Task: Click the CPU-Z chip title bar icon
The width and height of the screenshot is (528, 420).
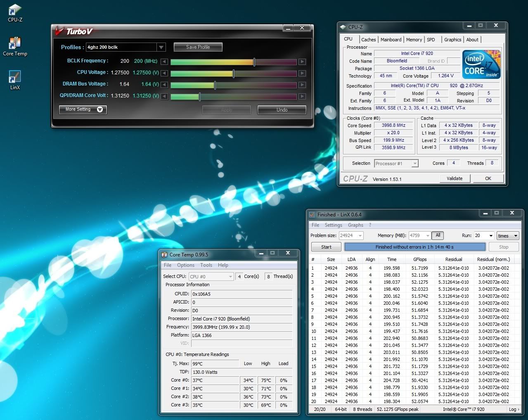Action: (x=343, y=26)
